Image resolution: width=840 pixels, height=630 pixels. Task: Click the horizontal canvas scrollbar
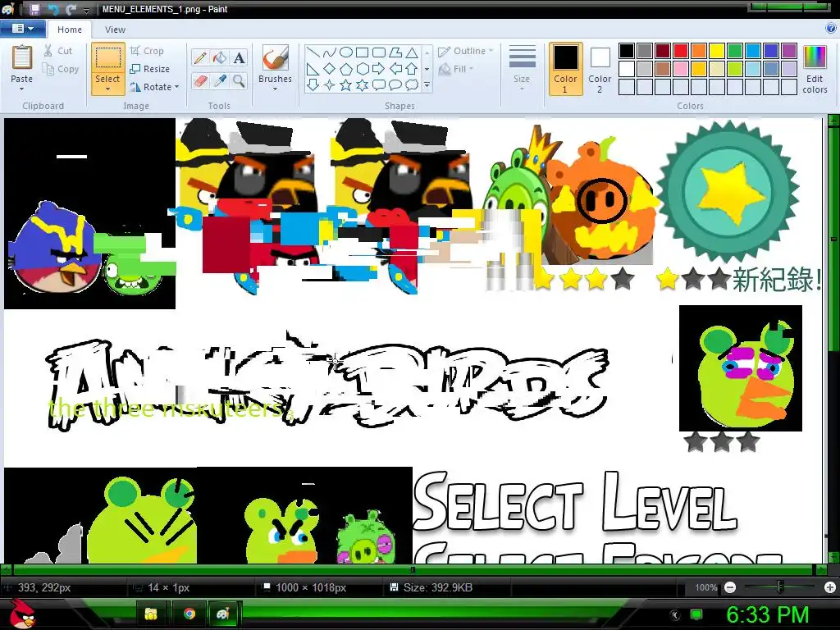(x=413, y=569)
